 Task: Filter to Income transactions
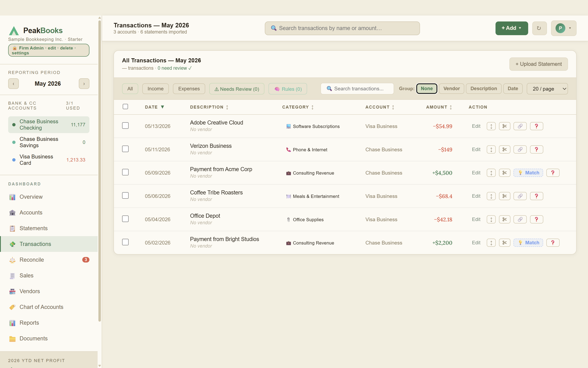coord(156,89)
